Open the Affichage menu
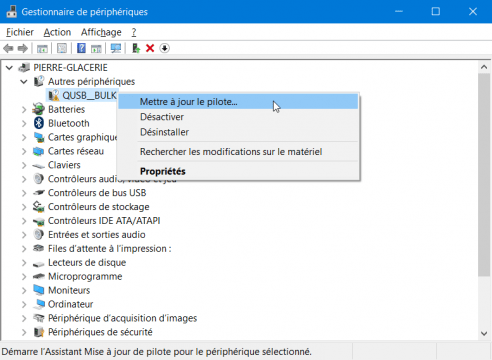This screenshot has width=492, height=360. (x=101, y=32)
